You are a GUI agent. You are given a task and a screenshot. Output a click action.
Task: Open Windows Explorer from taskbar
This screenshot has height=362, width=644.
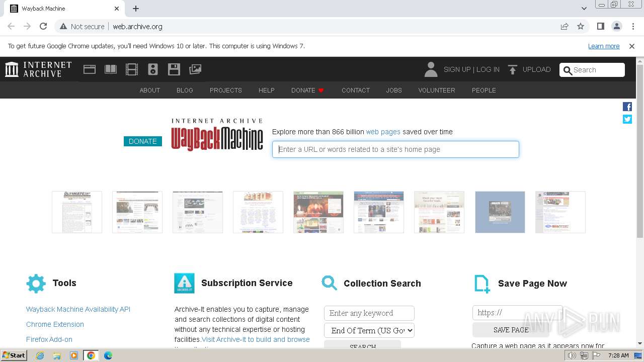click(57, 355)
